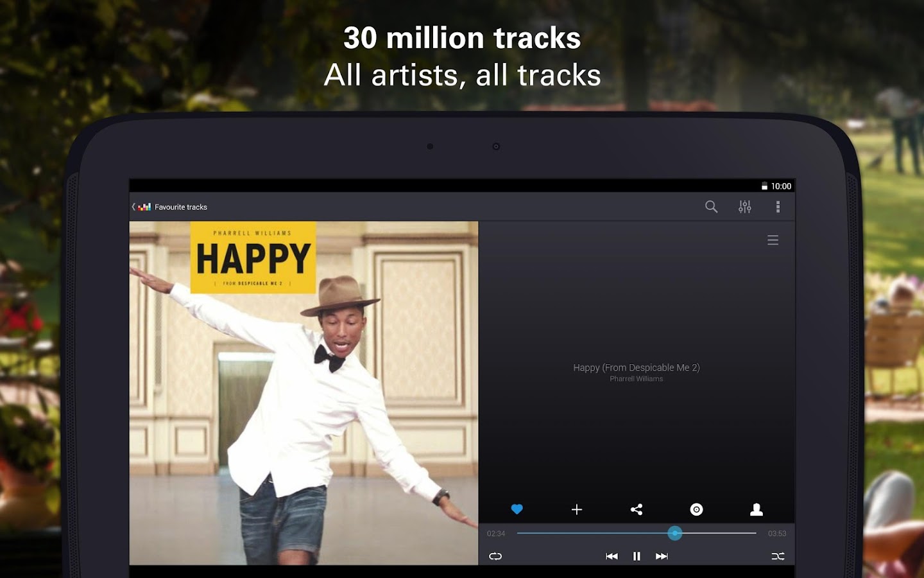The height and width of the screenshot is (578, 924).
Task: Click the elapsed time 02:34
Action: click(496, 534)
